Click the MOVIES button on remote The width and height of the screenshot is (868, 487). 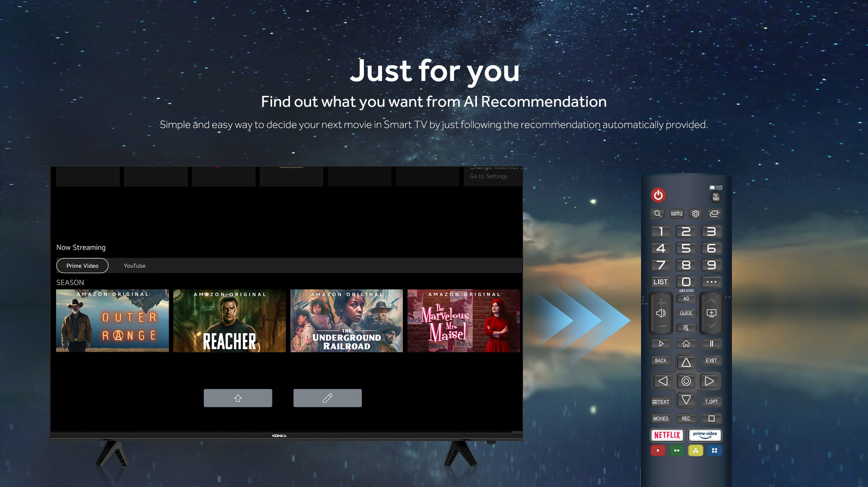pos(661,418)
